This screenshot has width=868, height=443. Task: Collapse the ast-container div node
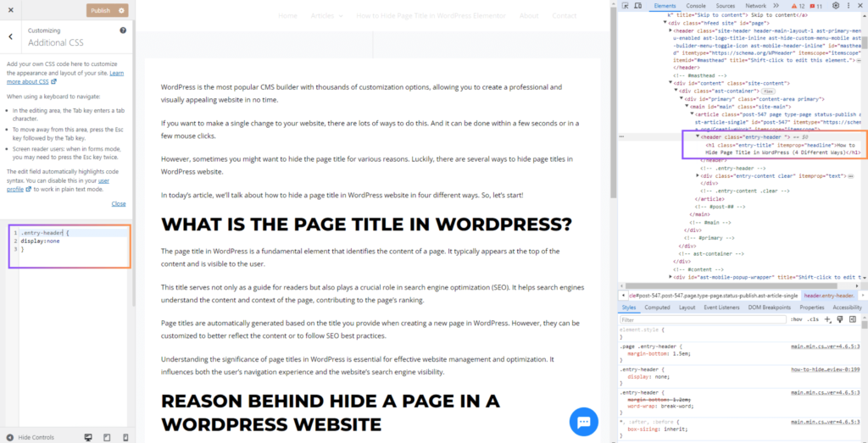676,90
